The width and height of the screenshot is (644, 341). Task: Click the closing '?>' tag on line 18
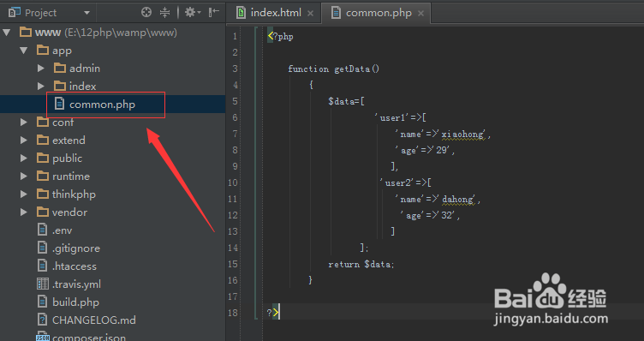[x=272, y=313]
